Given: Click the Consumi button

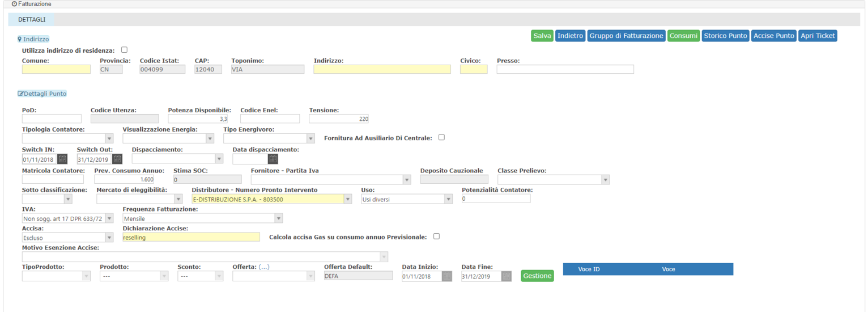Looking at the screenshot, I should point(683,36).
